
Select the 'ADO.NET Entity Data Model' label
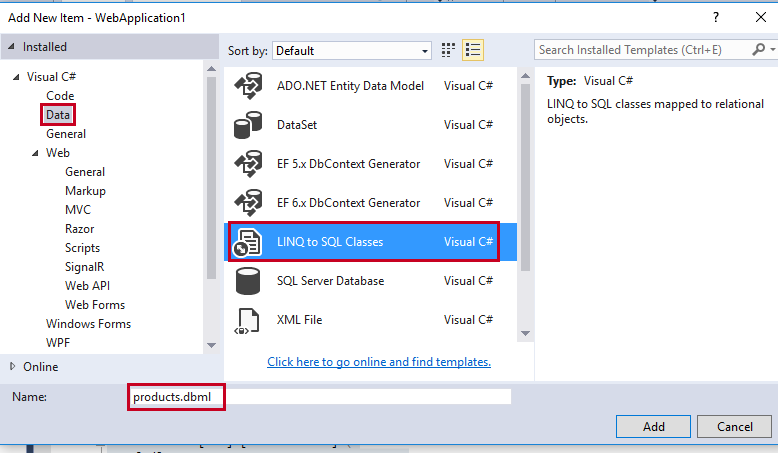pyautogui.click(x=350, y=86)
